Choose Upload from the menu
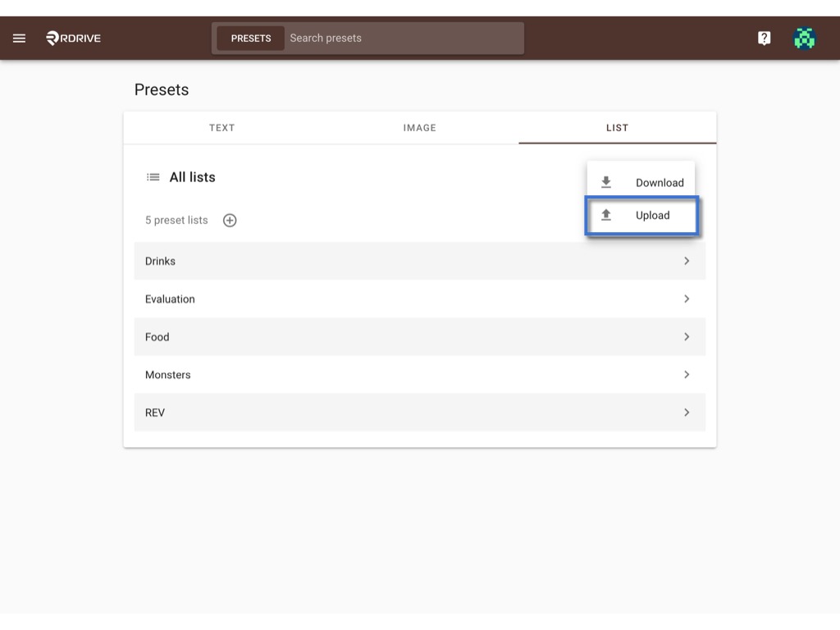This screenshot has height=630, width=840. [x=641, y=216]
